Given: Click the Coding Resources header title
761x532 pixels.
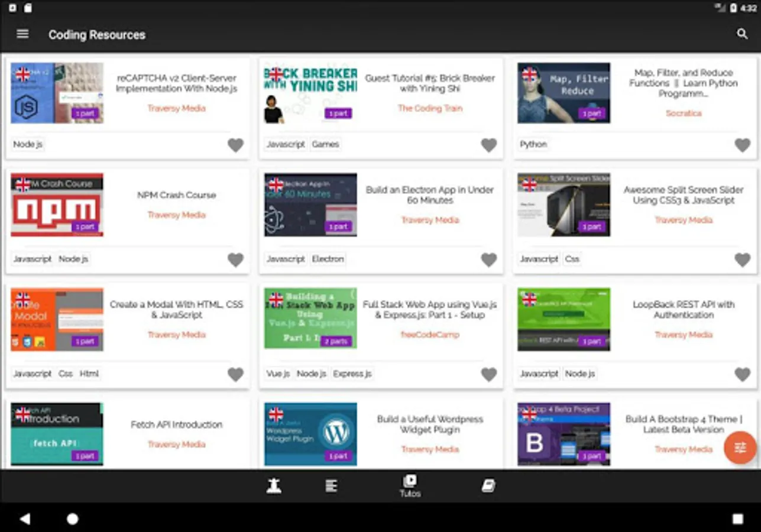Looking at the screenshot, I should coord(97,35).
